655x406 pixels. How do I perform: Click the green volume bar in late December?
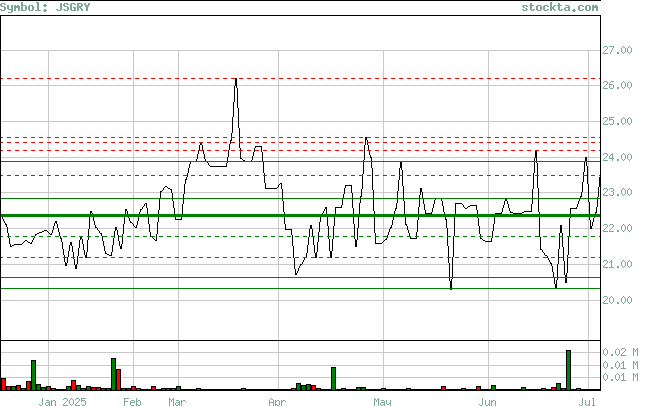(x=33, y=375)
